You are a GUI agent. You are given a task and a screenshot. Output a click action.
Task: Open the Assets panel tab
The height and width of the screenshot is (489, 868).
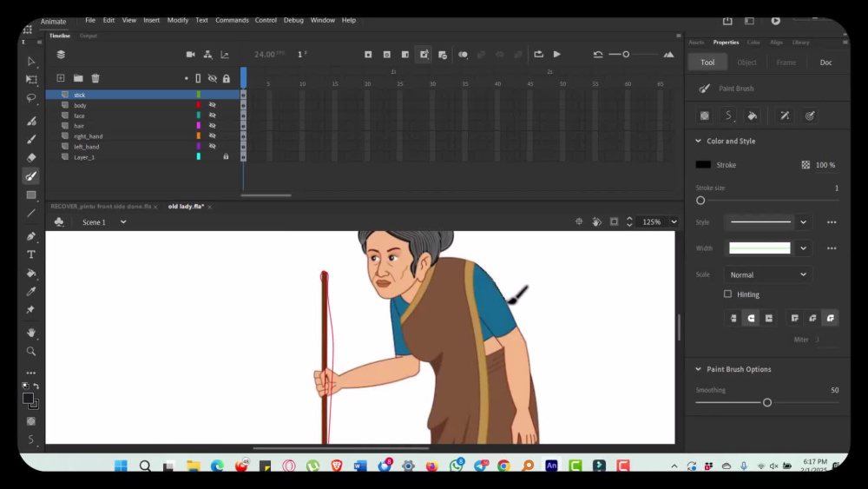pos(696,42)
